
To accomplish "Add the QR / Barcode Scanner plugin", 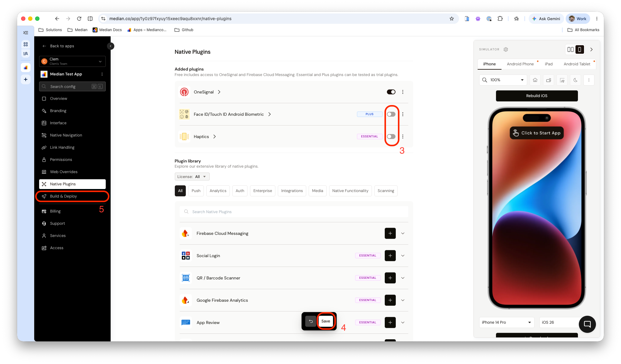I will (x=390, y=278).
